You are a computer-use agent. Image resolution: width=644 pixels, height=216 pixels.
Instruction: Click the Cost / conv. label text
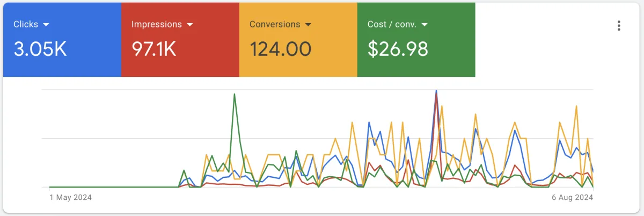392,25
